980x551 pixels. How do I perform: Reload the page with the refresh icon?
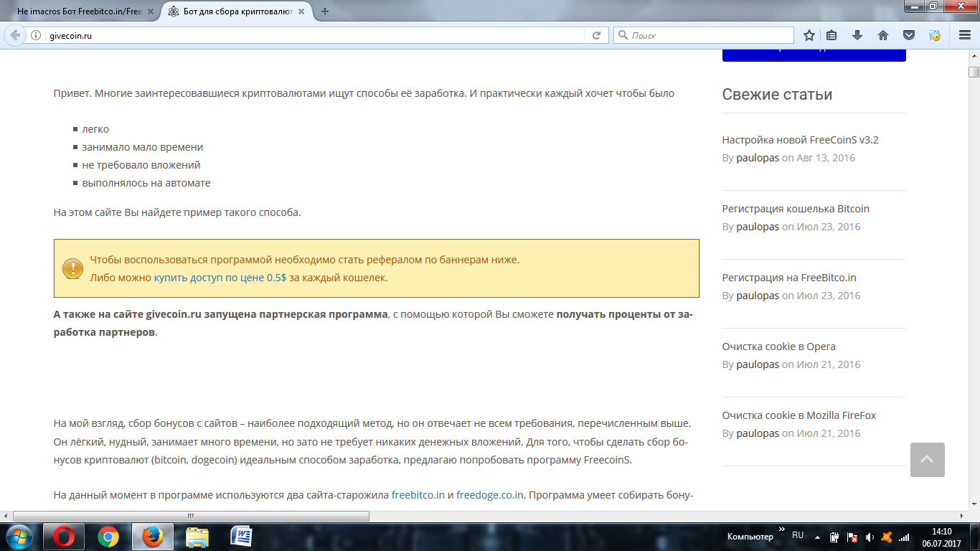click(x=596, y=35)
